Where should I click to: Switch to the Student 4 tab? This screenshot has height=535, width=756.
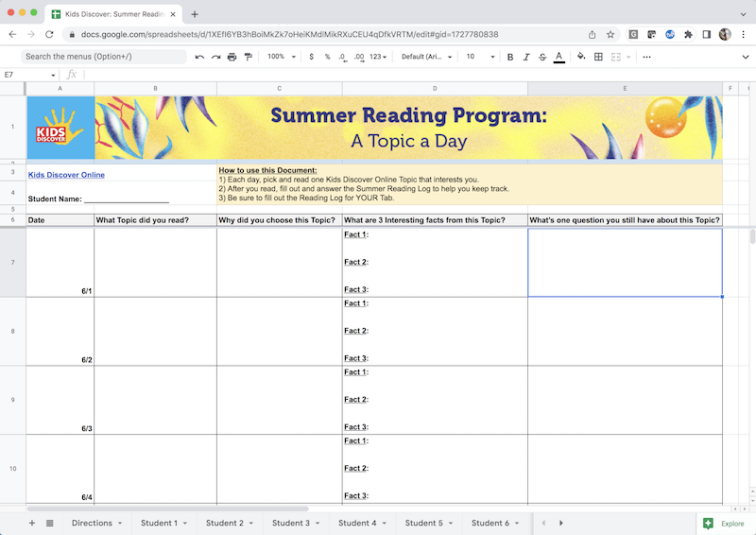click(357, 523)
